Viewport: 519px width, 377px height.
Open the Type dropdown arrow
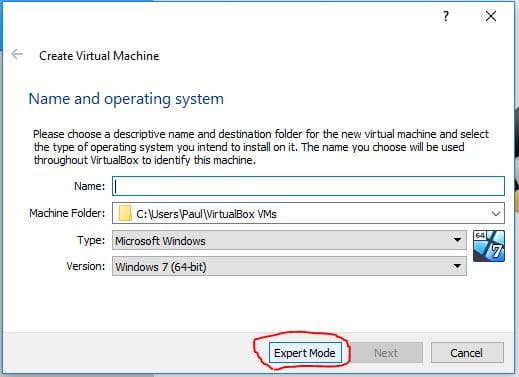click(457, 240)
